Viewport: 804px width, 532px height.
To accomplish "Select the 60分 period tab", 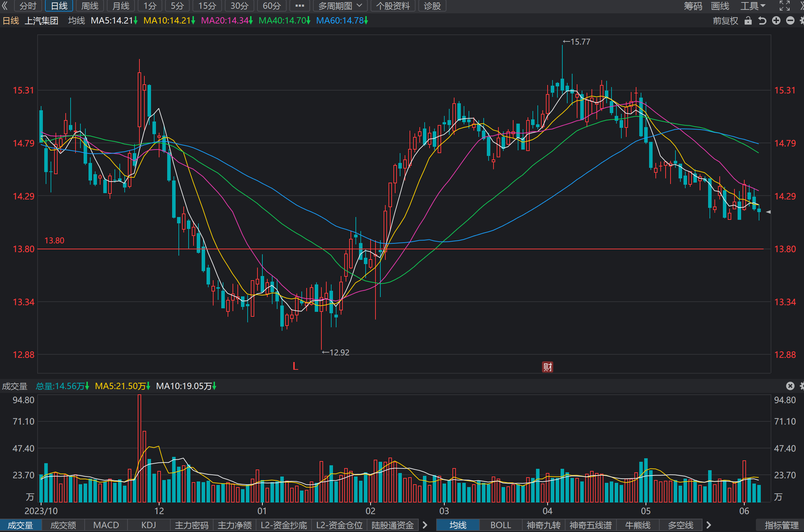I will coord(272,6).
